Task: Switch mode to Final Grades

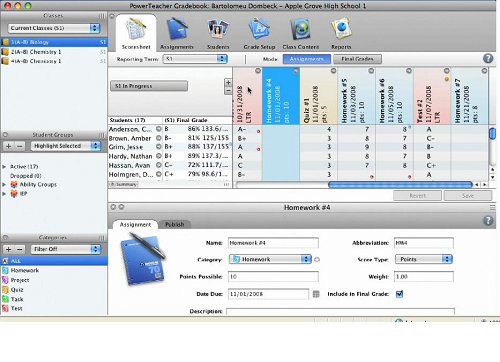Action: click(357, 59)
